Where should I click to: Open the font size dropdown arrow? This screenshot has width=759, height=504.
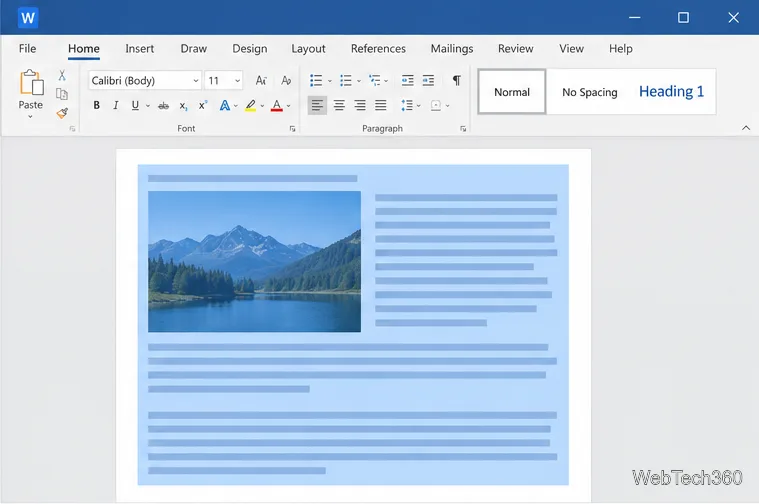pos(238,81)
